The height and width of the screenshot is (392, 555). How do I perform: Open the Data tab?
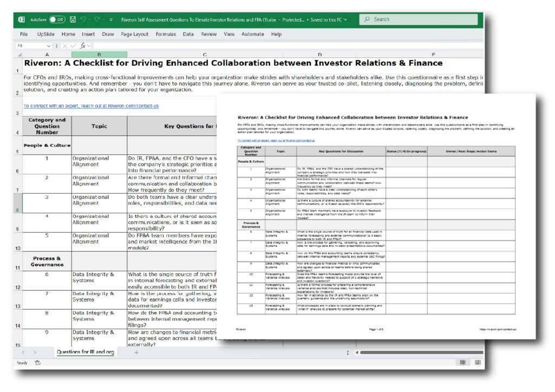[188, 34]
